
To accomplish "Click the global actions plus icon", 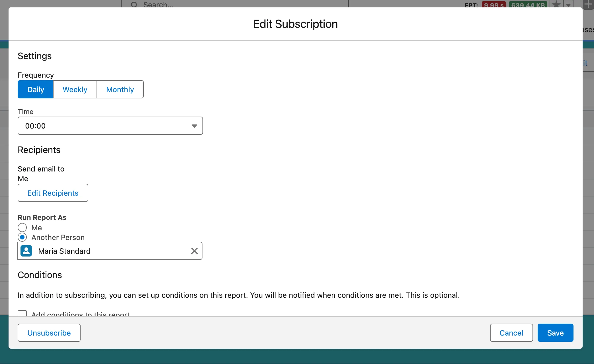I will [588, 4].
